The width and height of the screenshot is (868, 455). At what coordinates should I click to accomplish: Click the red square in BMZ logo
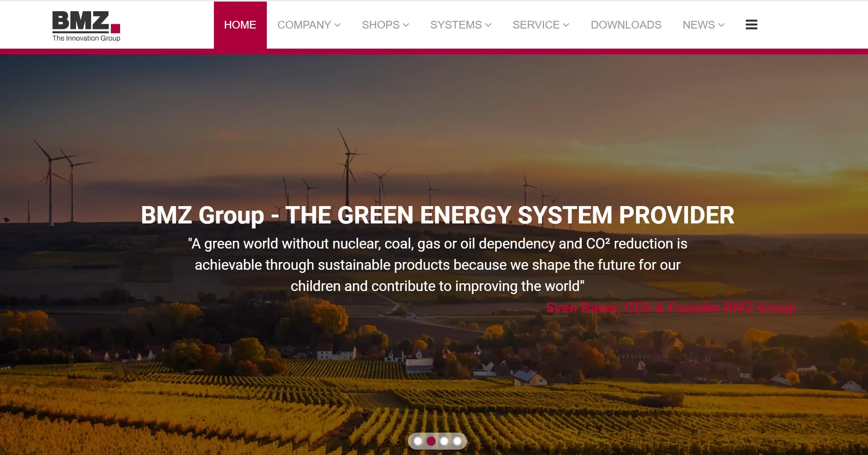coord(115,29)
